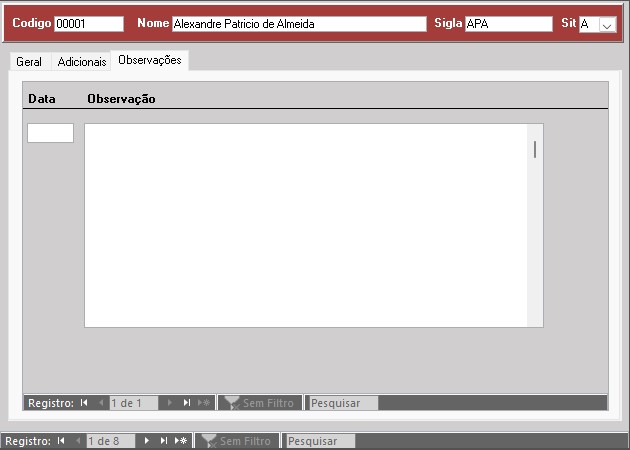The height and width of the screenshot is (450, 630).
Task: Click the Codigo label
Action: 32,23
